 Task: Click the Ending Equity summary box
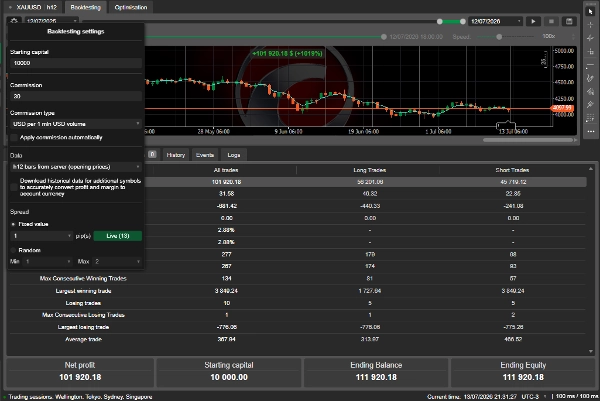click(523, 372)
